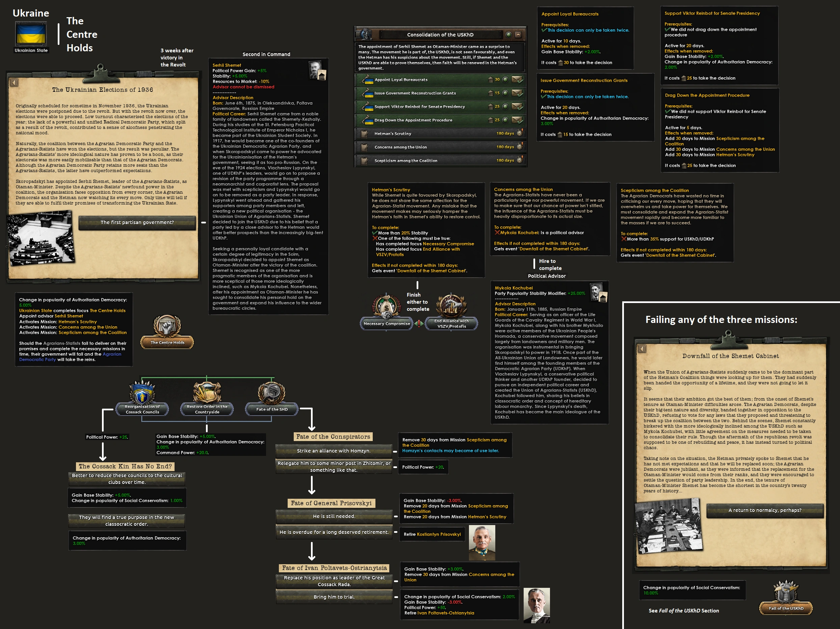
Task: Choose 'The first partisan government?' option
Action: tap(137, 222)
